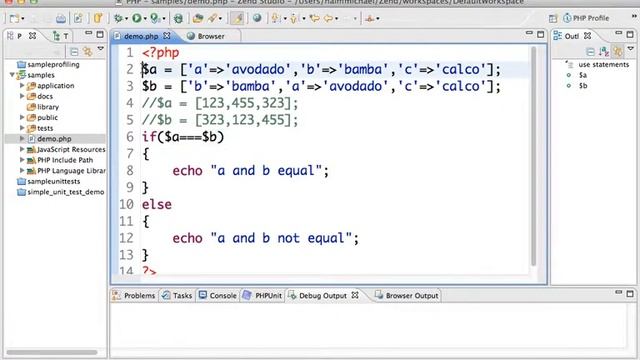Click the Profile run toolbar icon

pyautogui.click(x=155, y=18)
